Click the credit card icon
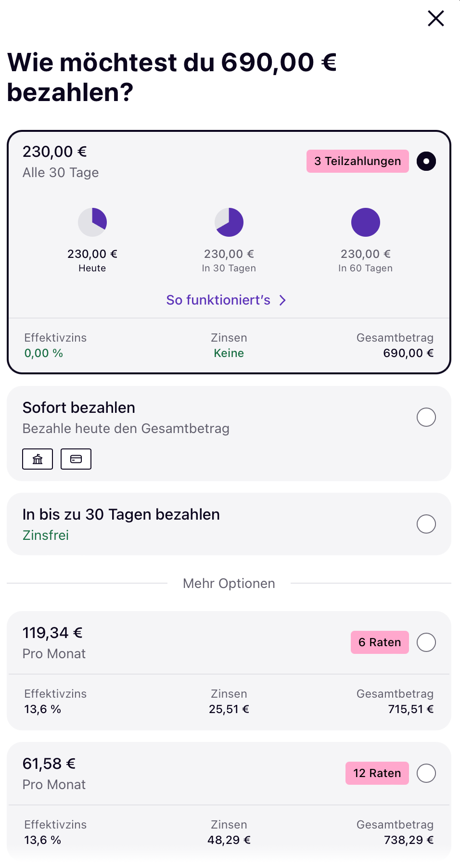 tap(76, 459)
